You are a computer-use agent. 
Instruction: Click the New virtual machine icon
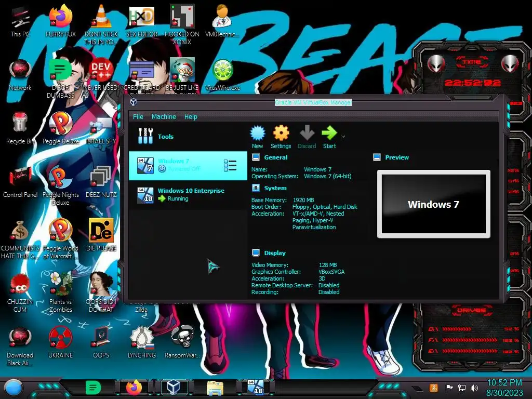258,133
